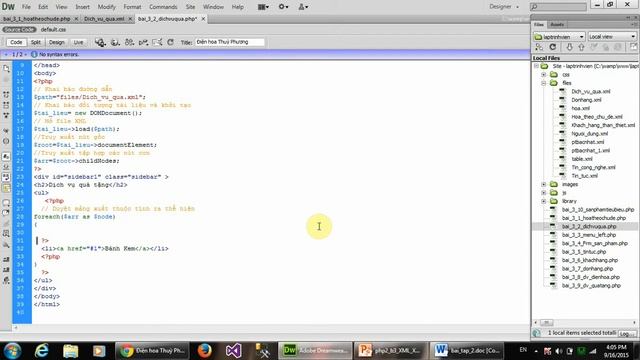This screenshot has height=360, width=640.
Task: Click the File Management icon
Action: pos(115,42)
